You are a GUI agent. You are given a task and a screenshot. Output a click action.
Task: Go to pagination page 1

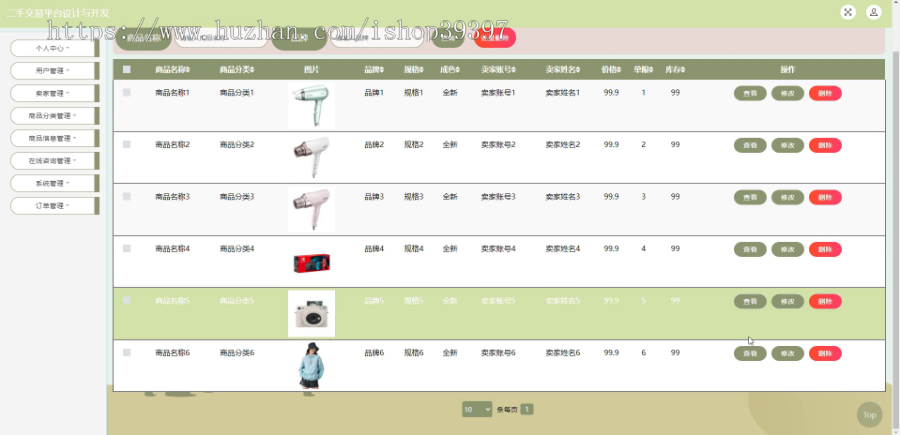pos(527,409)
